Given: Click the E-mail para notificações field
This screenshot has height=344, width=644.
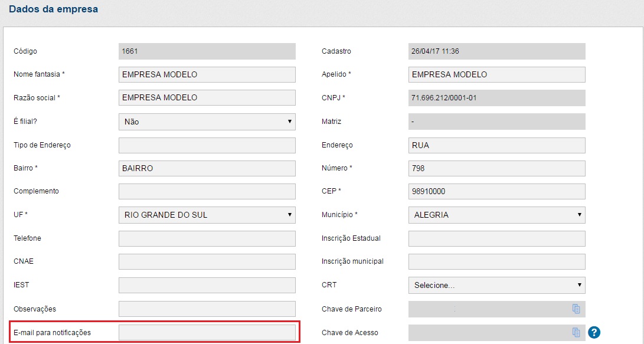Looking at the screenshot, I should pyautogui.click(x=207, y=332).
